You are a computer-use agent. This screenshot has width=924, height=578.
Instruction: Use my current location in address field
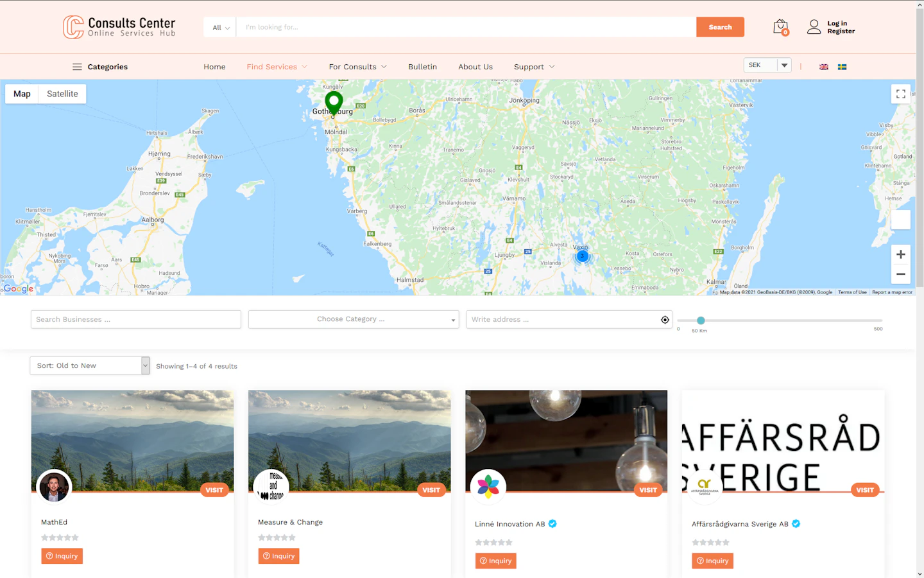coord(665,320)
